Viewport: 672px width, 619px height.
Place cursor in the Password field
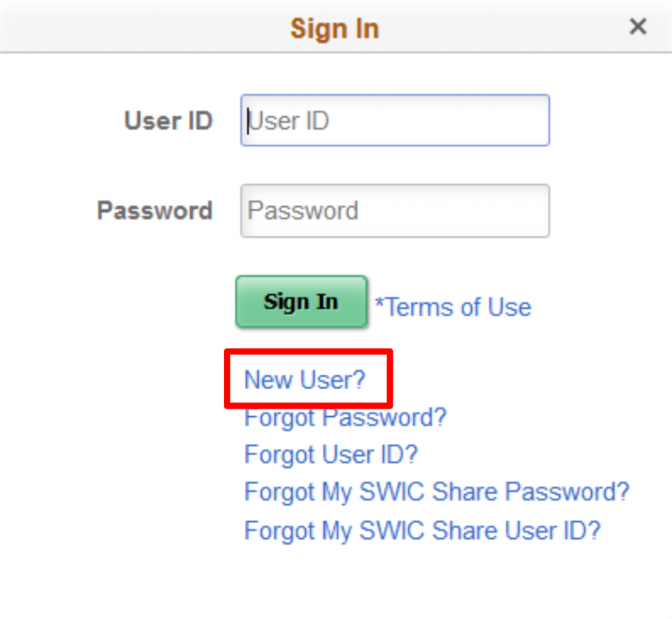[394, 211]
